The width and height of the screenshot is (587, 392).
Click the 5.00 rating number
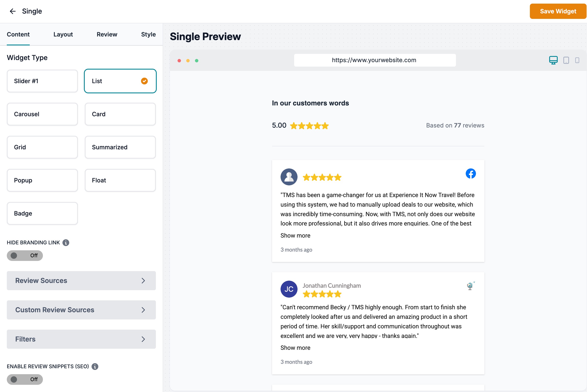279,125
